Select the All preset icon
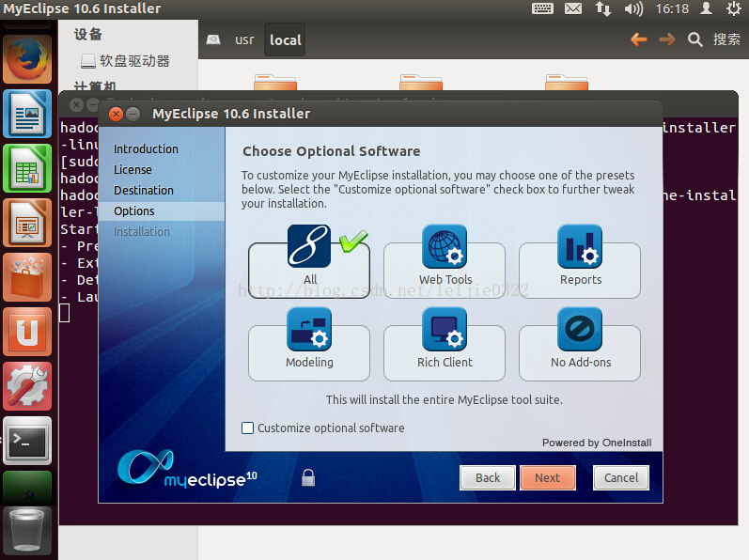The image size is (749, 560). (x=309, y=246)
